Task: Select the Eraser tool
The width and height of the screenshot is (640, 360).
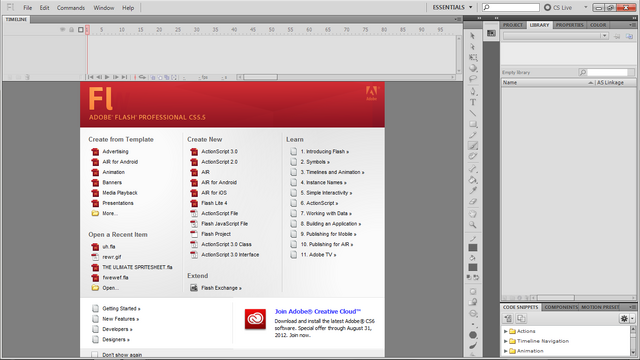Action: click(473, 202)
